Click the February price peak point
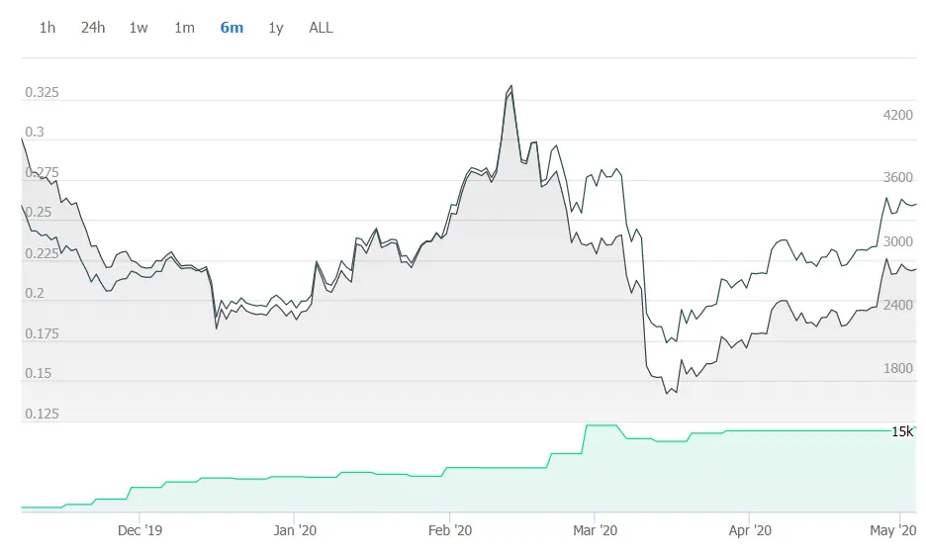The width and height of the screenshot is (926, 560). pos(510,86)
